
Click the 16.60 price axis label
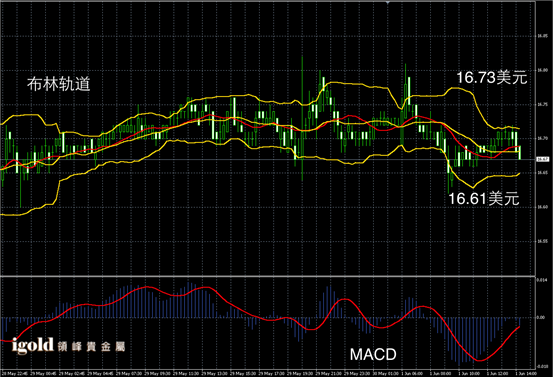point(542,207)
